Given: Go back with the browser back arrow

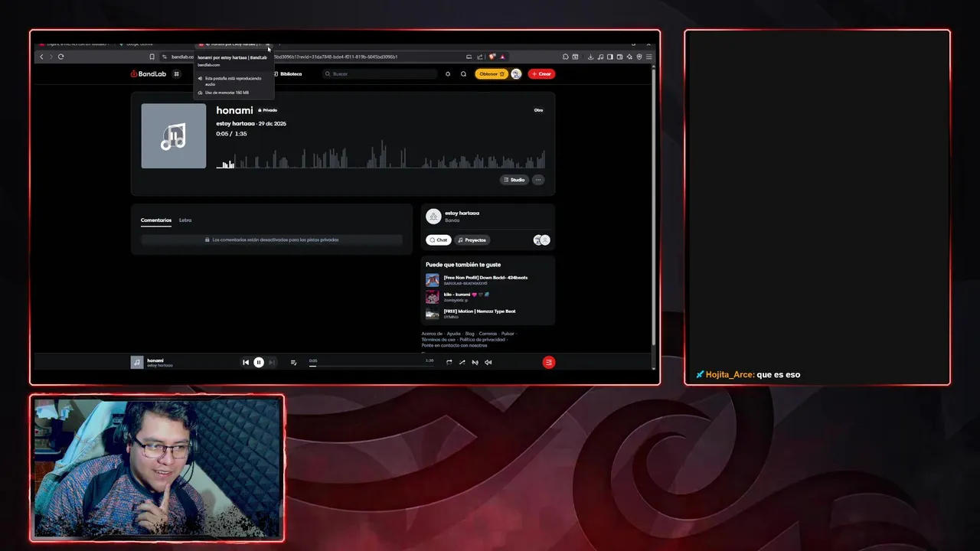Looking at the screenshot, I should [41, 57].
